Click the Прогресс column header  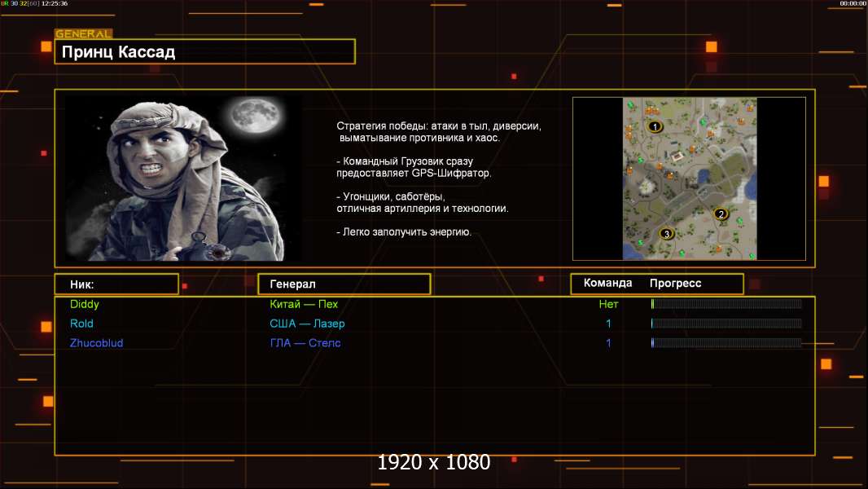(x=675, y=284)
